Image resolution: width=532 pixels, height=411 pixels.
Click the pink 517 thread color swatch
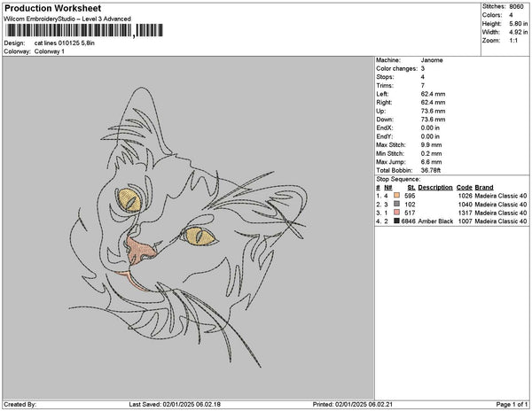[396, 213]
